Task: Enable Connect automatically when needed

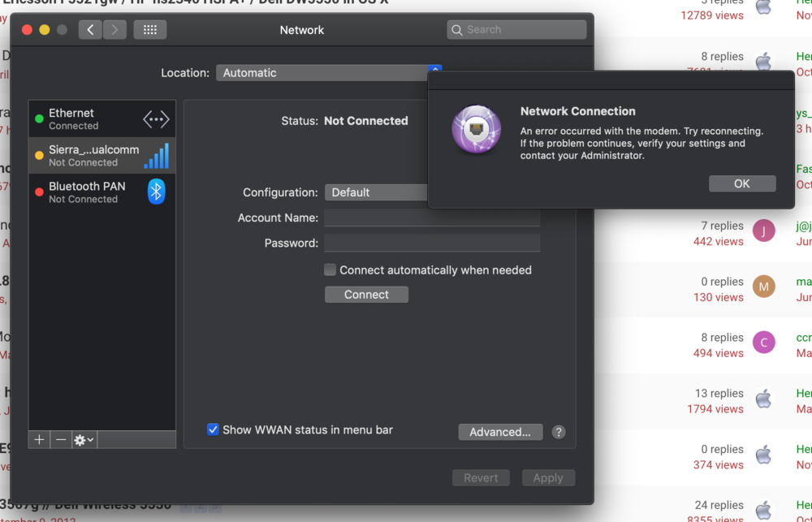Action: click(x=330, y=270)
